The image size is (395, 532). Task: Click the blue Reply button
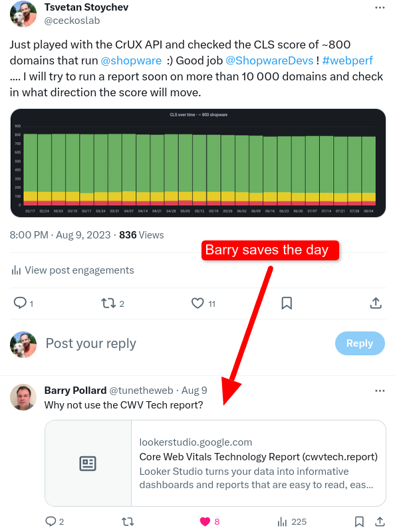tap(360, 343)
